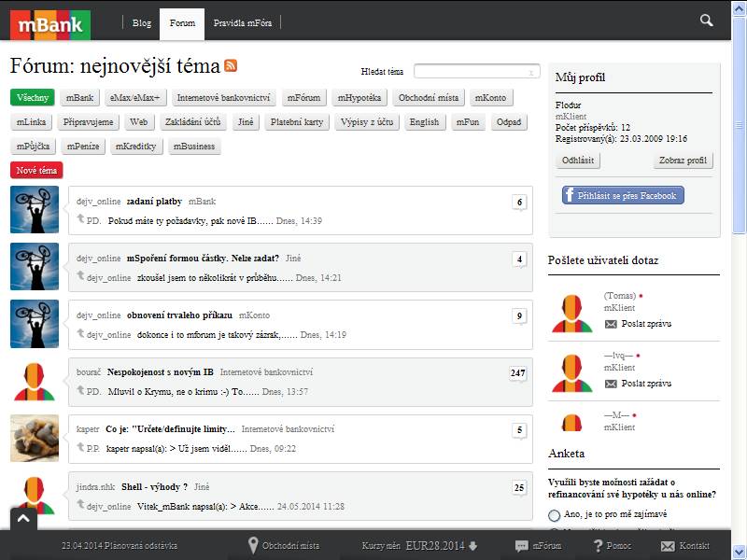Open avatar beside 'obnovení trvaleho příkazu' topic
The image size is (747, 560).
tap(35, 324)
